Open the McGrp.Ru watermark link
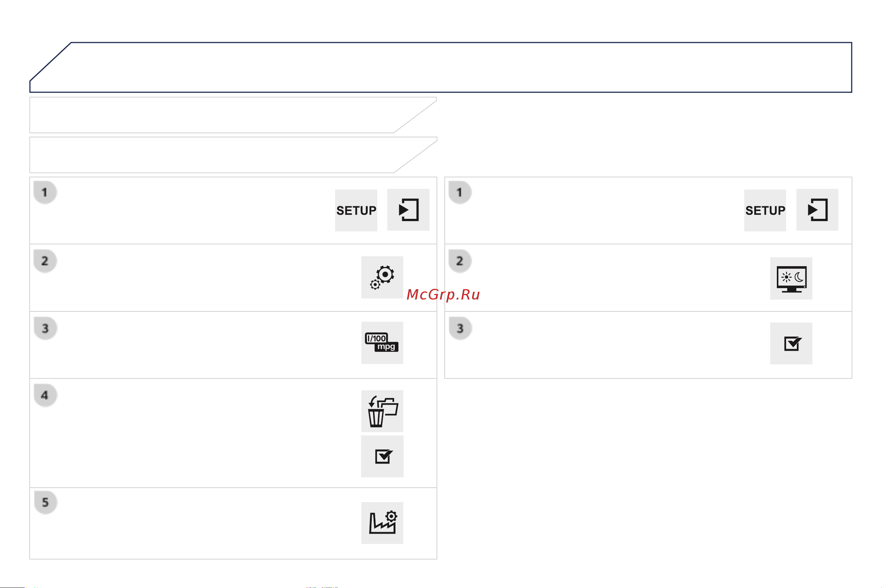This screenshot has height=588, width=882. (443, 294)
